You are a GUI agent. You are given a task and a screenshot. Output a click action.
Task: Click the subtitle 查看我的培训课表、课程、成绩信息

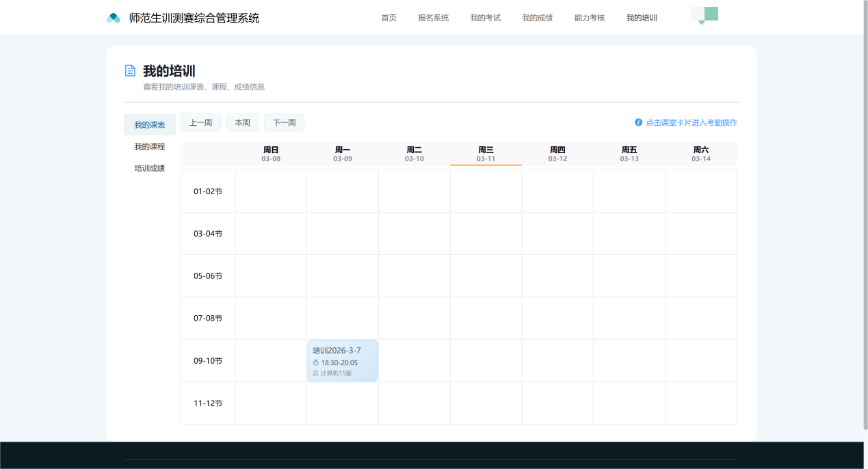[204, 87]
